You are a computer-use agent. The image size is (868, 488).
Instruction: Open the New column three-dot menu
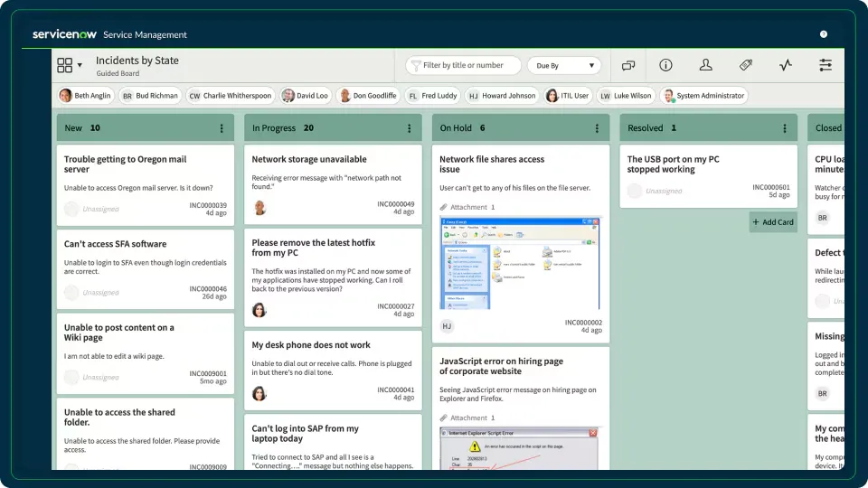[x=222, y=128]
